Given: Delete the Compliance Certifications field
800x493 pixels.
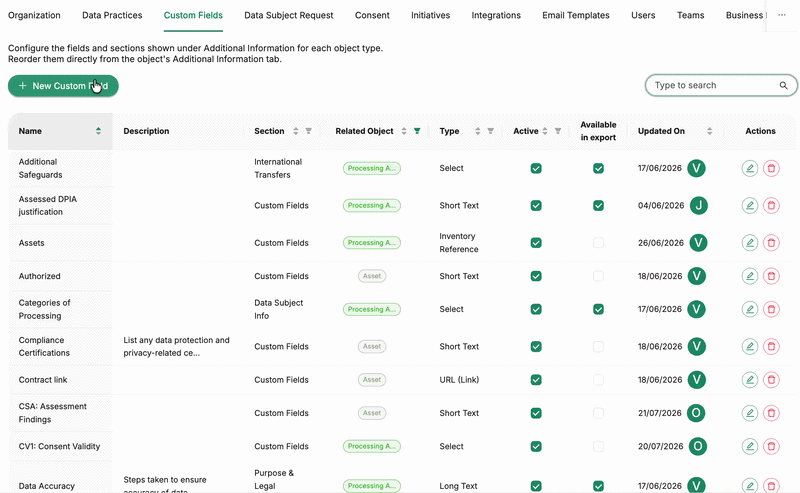Looking at the screenshot, I should click(x=771, y=347).
